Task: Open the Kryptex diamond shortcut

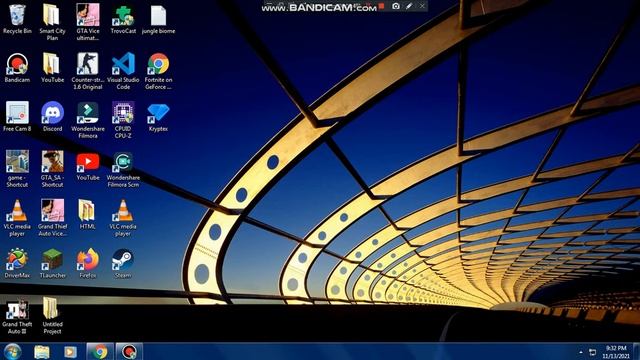Action: click(158, 117)
